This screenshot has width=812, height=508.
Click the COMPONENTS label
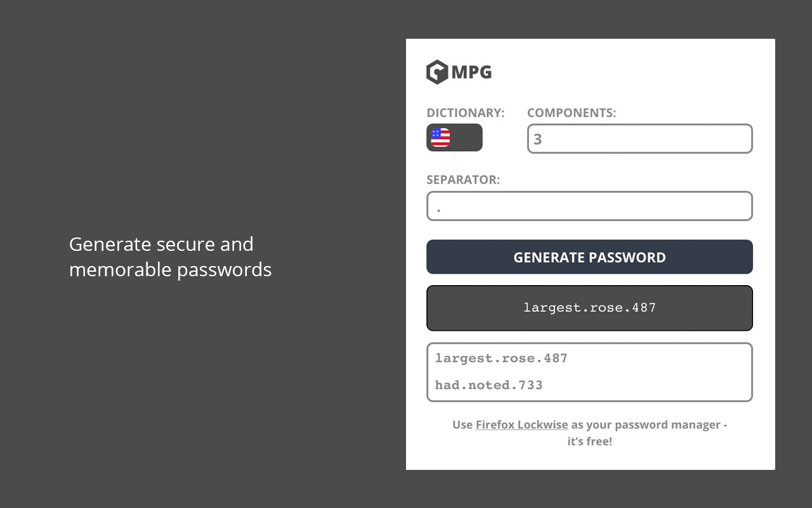571,113
